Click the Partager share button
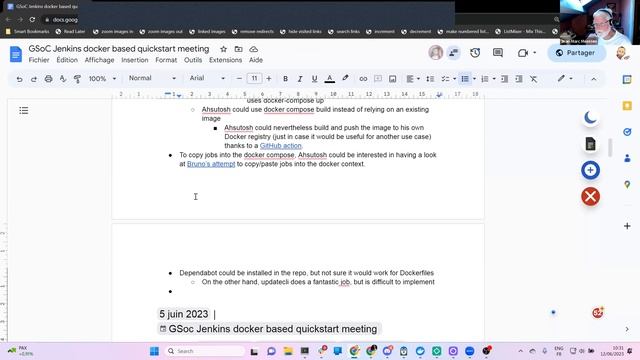 [x=576, y=53]
